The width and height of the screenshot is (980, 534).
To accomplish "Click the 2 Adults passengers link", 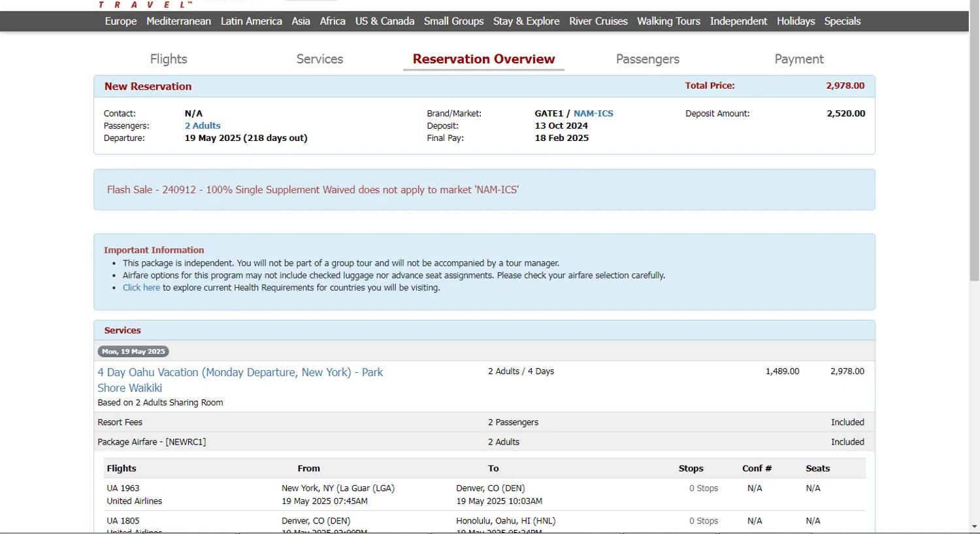I will [203, 125].
